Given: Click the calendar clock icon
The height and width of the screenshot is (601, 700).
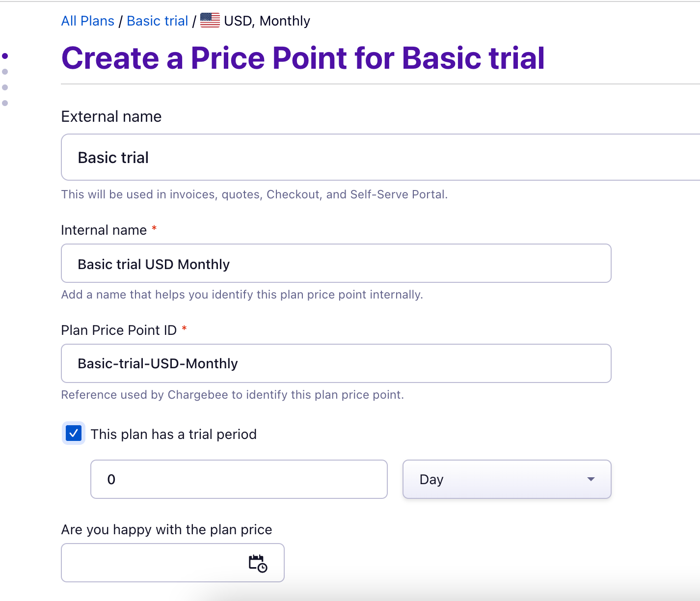Looking at the screenshot, I should pyautogui.click(x=258, y=563).
